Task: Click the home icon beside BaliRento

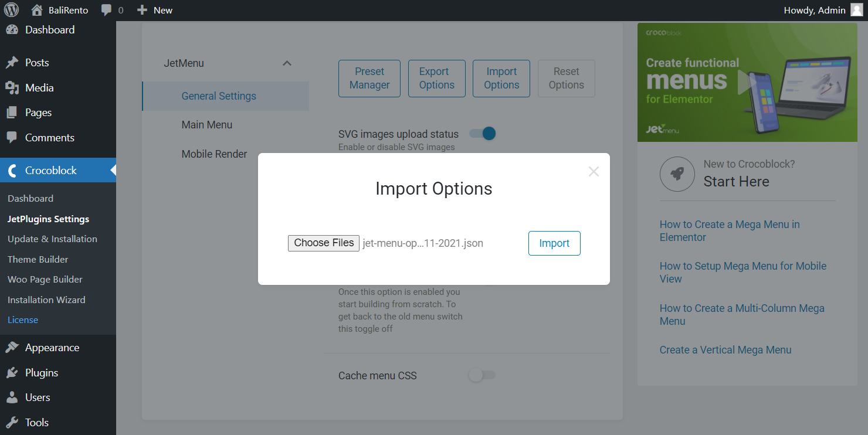Action: pos(37,10)
